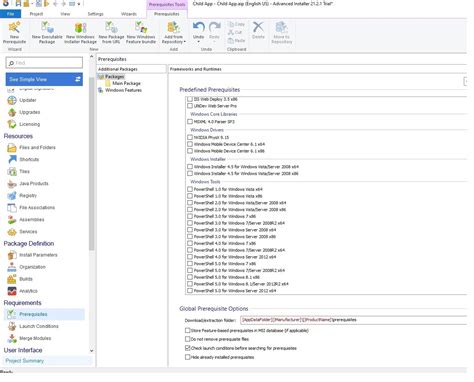Check MSXML 4.0 Parser SP3
This screenshot has height=382, width=474.
pyautogui.click(x=190, y=122)
